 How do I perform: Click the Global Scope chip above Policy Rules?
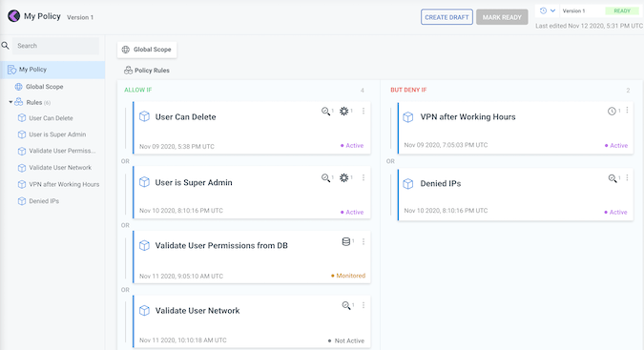coord(147,50)
